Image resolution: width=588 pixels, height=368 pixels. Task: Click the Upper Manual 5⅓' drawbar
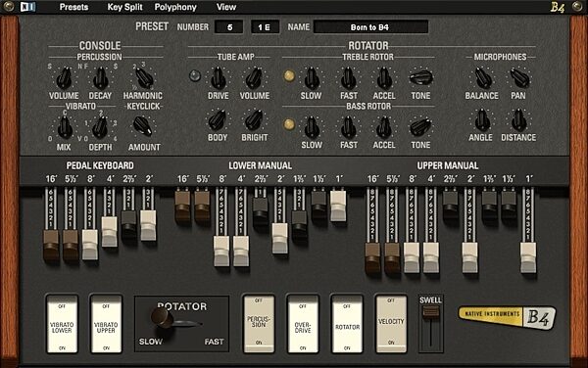click(392, 258)
